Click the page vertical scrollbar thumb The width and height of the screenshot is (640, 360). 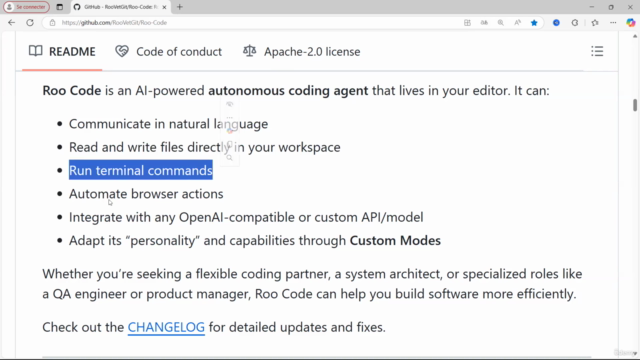(x=635, y=105)
